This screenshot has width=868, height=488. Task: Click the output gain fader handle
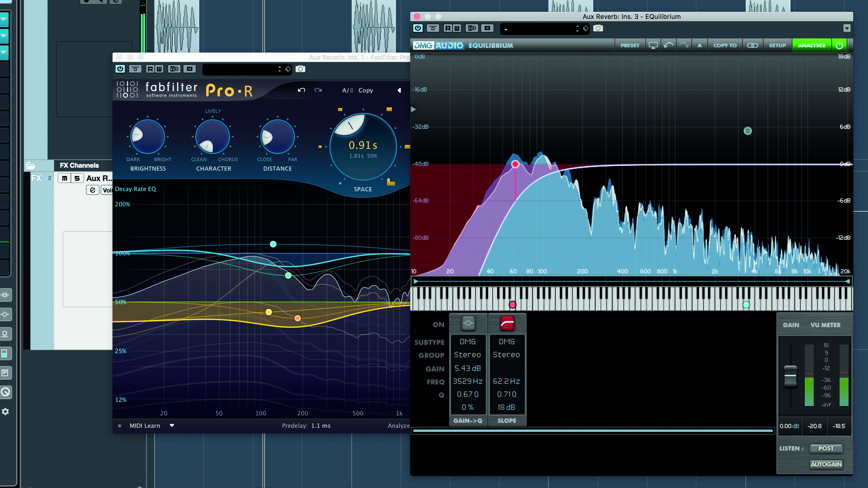point(790,375)
